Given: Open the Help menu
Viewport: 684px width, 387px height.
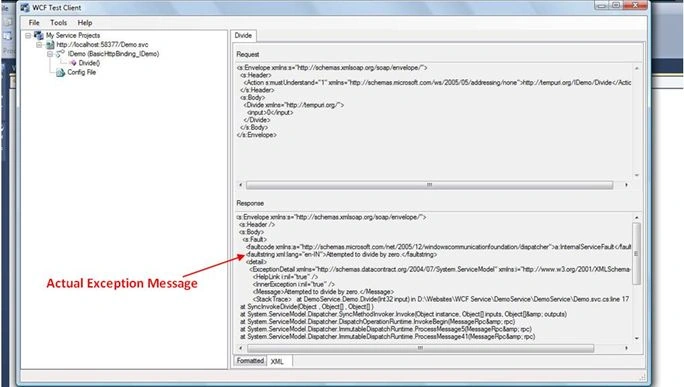Looking at the screenshot, I should click(85, 23).
